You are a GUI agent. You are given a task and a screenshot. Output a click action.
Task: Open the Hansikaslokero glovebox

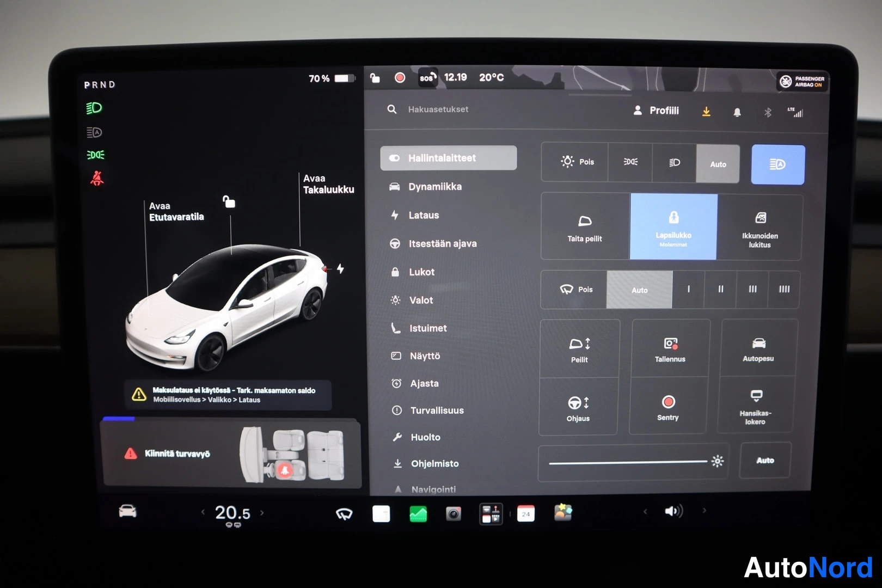point(756,405)
